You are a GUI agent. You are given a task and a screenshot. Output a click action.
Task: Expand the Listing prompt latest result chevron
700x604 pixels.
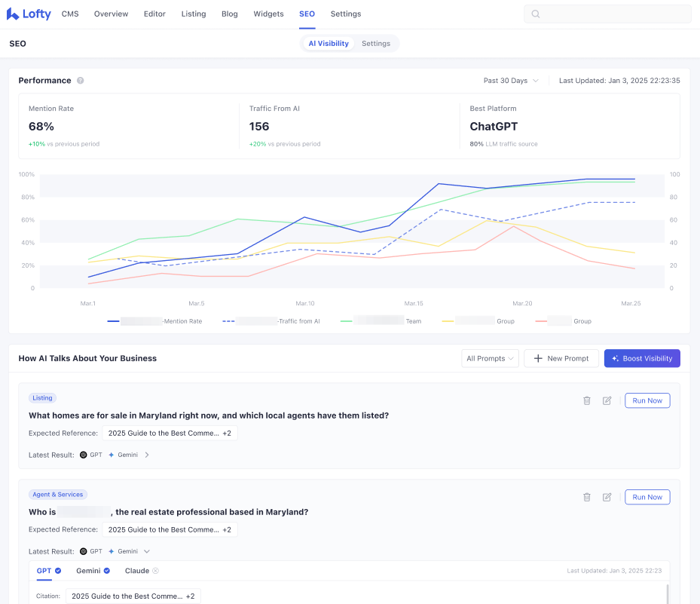(x=147, y=455)
